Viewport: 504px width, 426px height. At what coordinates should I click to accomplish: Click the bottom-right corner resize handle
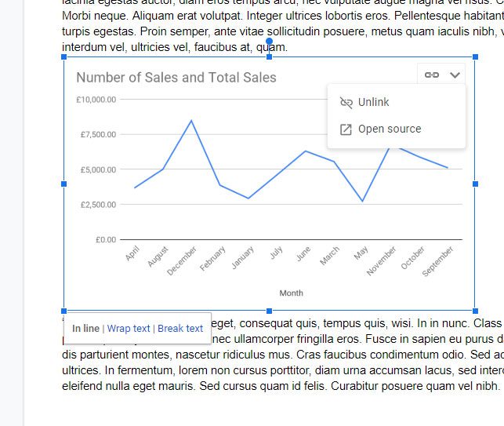[x=475, y=311]
